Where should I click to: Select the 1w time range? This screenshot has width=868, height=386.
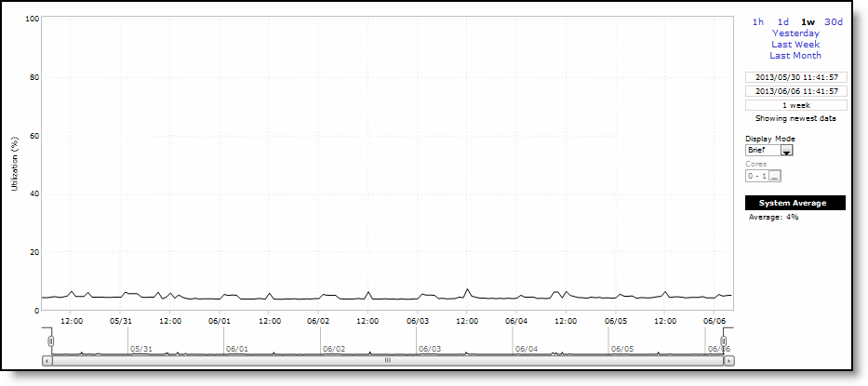click(808, 22)
